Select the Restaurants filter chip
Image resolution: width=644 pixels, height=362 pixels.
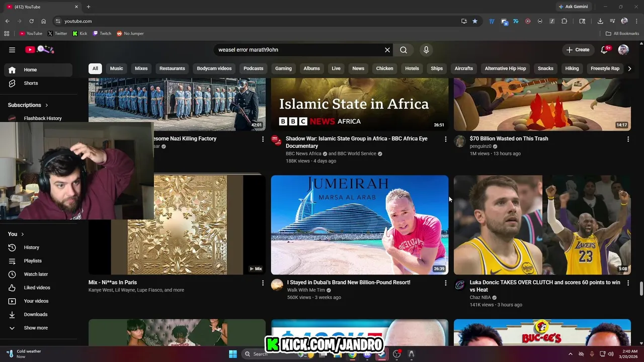pyautogui.click(x=172, y=68)
